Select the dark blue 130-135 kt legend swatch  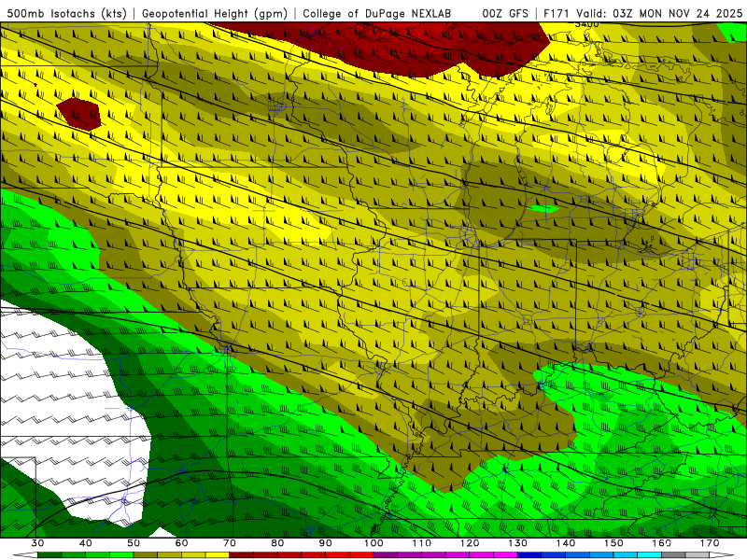point(529,555)
